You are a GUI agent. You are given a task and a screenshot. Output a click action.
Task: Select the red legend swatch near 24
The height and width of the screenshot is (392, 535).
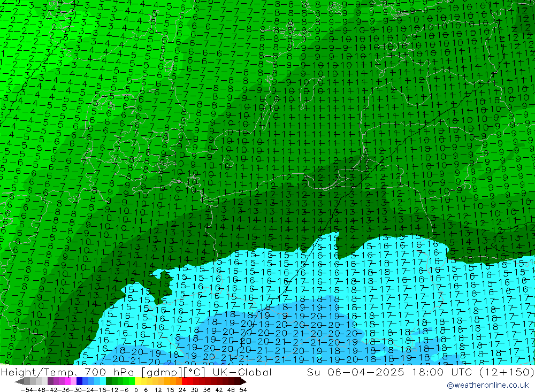tap(184, 381)
